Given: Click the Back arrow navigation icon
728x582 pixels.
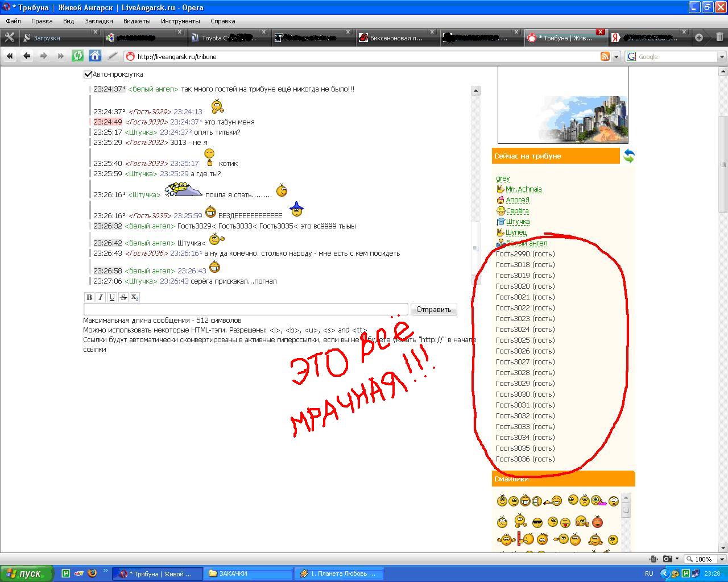Looking at the screenshot, I should 27,56.
